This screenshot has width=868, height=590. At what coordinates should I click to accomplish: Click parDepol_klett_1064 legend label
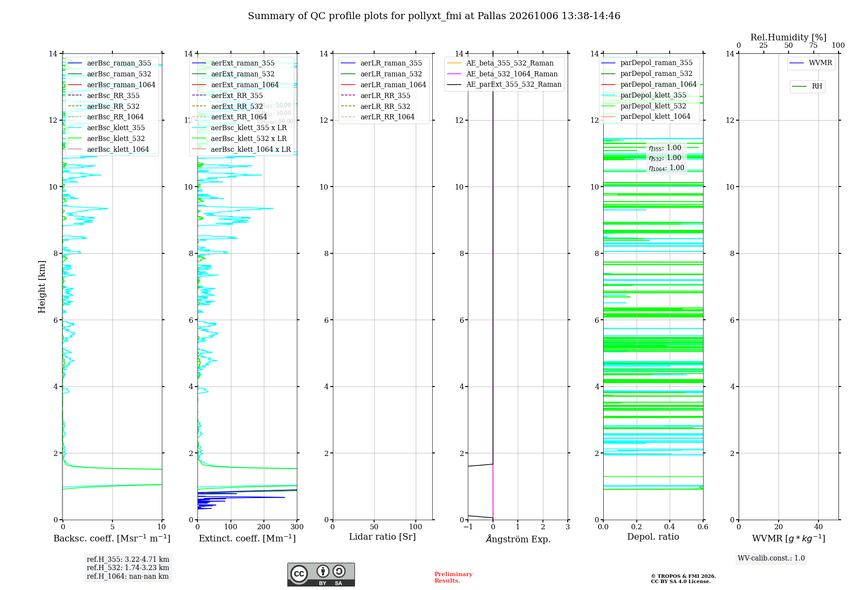click(655, 117)
